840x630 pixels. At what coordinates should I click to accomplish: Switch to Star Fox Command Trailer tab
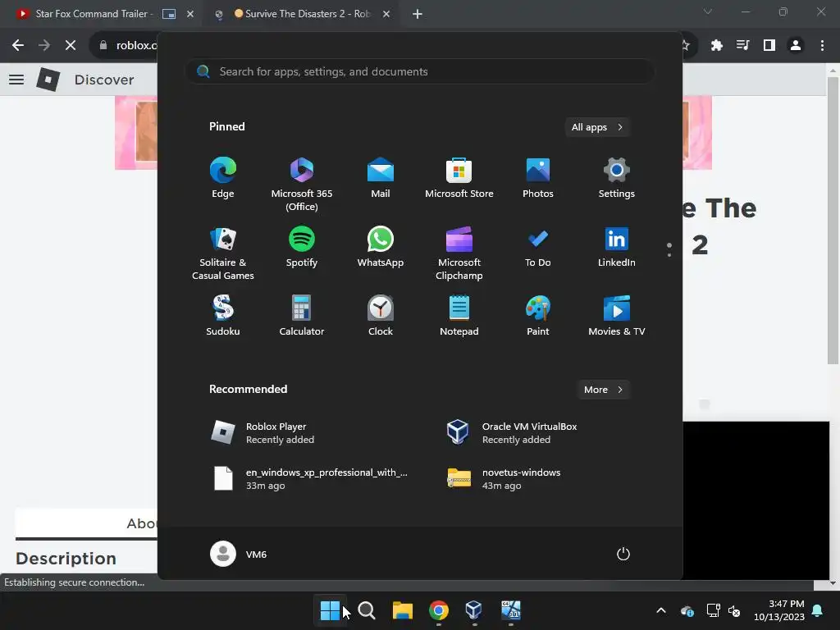91,14
